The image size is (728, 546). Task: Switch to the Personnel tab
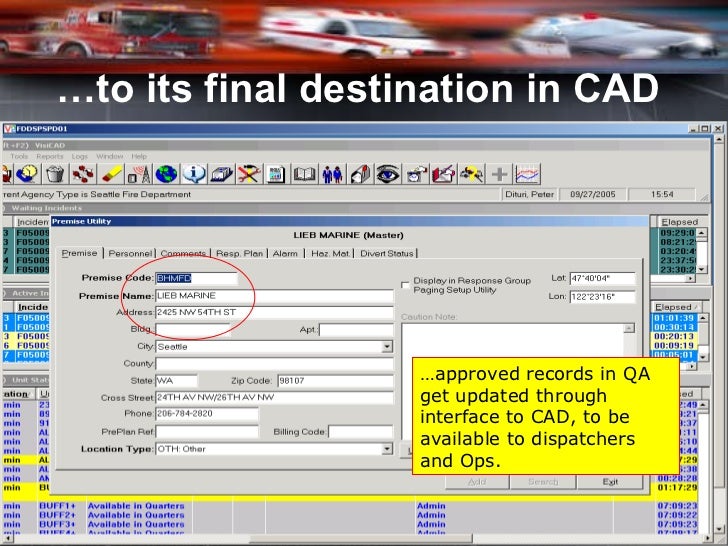tap(130, 254)
